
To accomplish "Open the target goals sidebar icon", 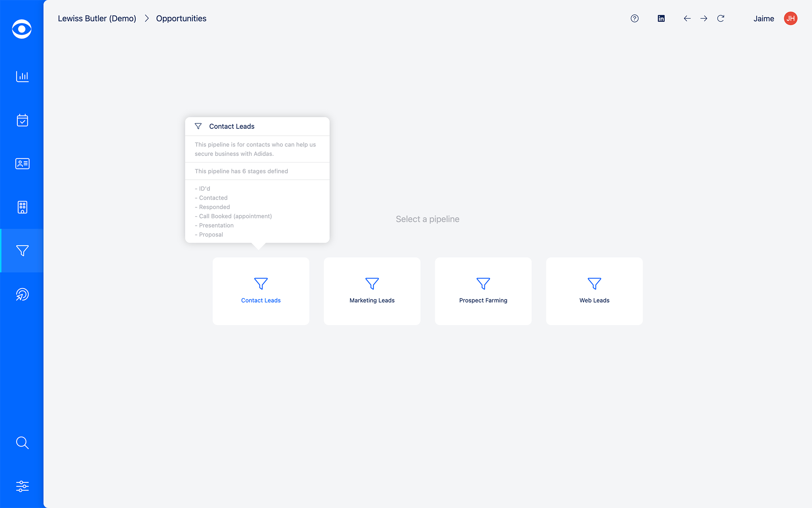I will 22,294.
